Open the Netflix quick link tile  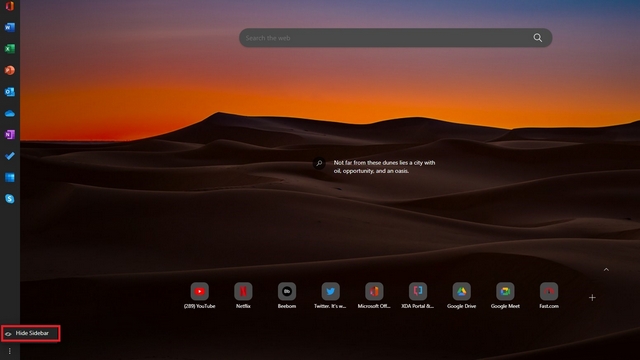pos(243,296)
